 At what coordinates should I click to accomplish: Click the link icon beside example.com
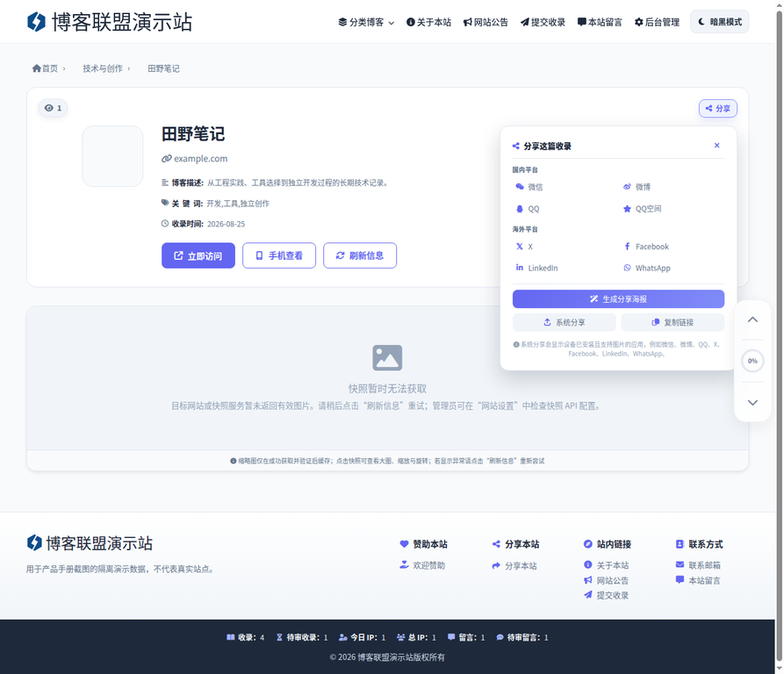point(167,158)
